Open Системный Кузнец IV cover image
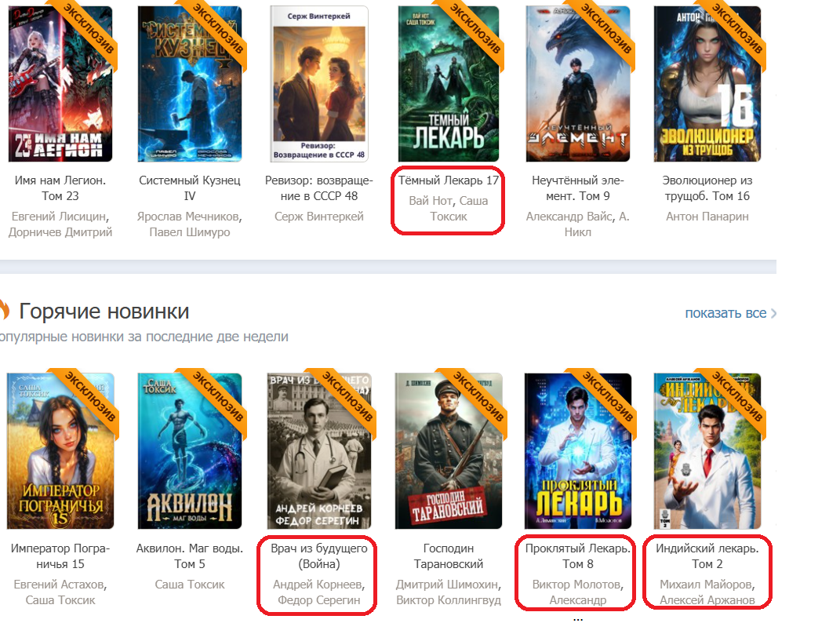 190,84
